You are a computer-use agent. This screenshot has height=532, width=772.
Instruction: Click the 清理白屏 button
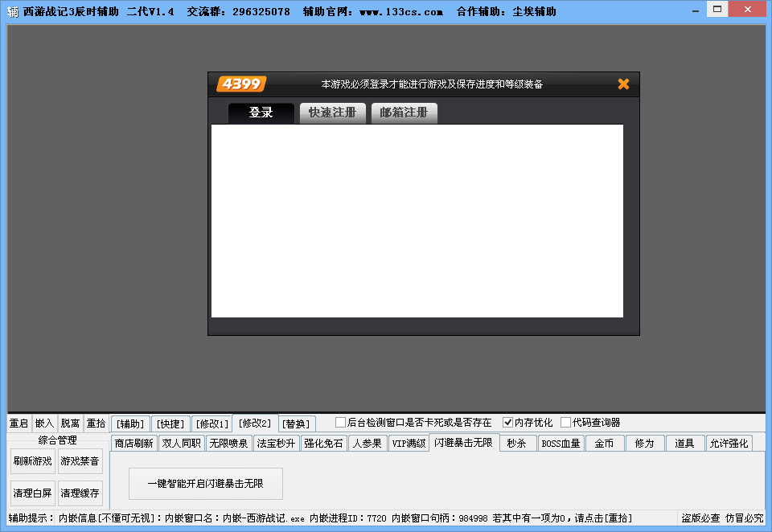[32, 493]
